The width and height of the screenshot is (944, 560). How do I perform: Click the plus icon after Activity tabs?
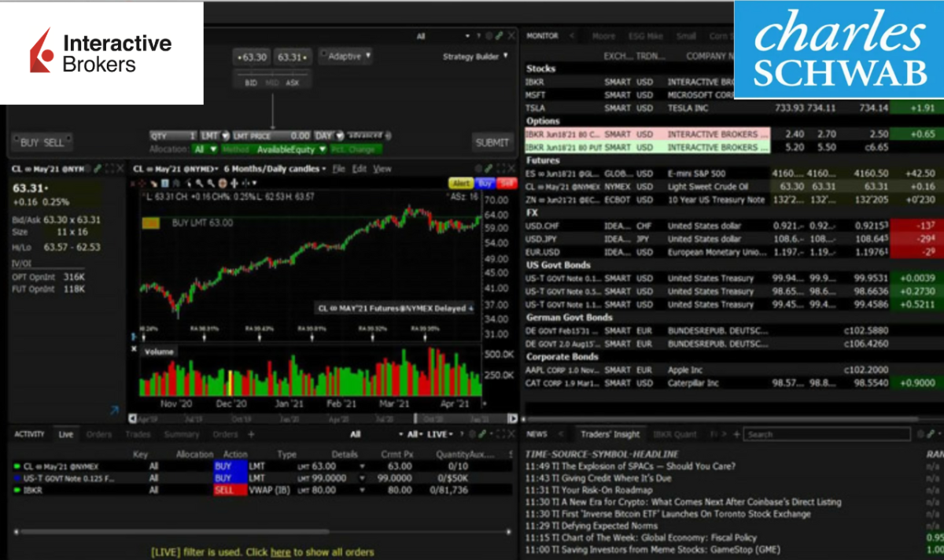pos(251,434)
